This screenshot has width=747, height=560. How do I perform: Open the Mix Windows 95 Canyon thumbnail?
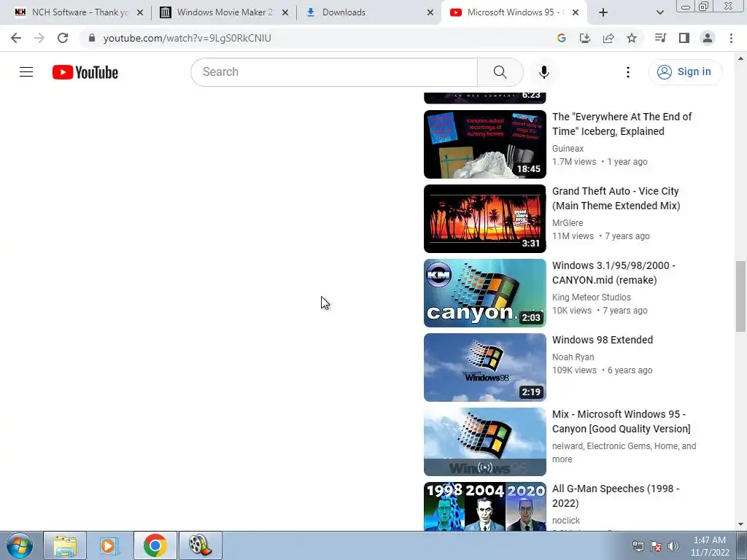[484, 441]
